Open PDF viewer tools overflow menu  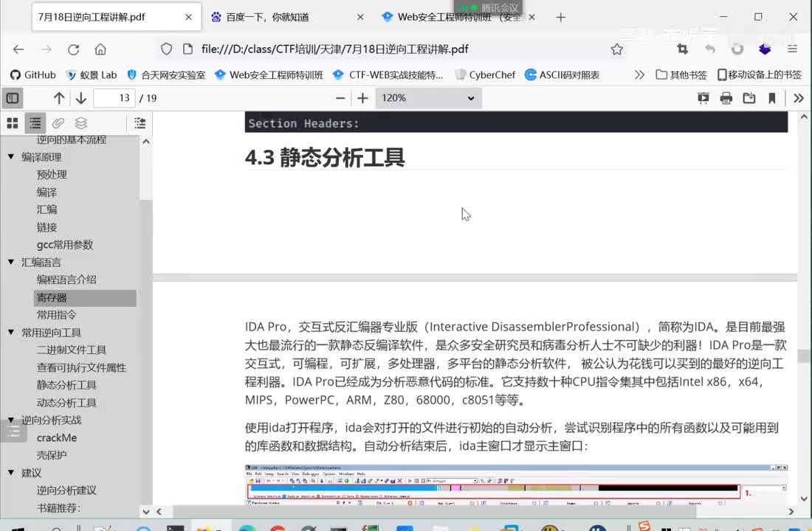[x=799, y=98]
